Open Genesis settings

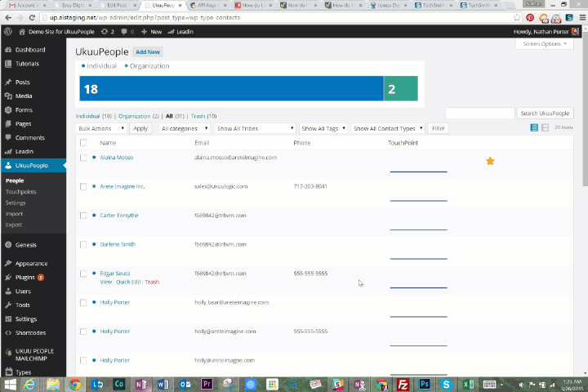[26, 244]
